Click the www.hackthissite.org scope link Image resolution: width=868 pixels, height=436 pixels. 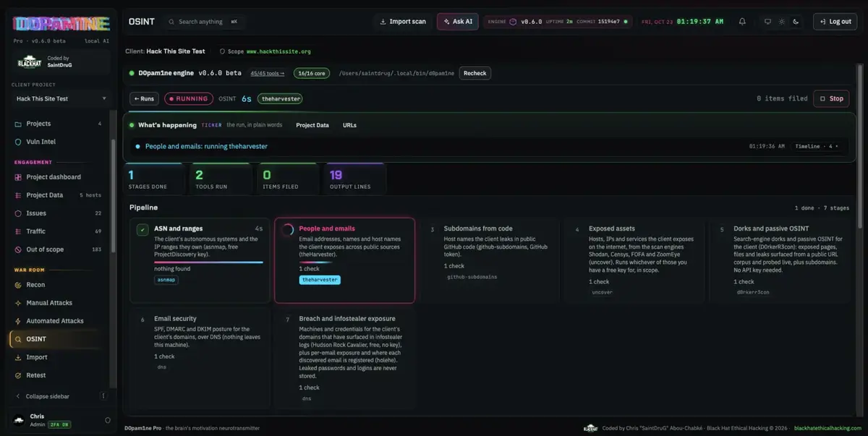(x=278, y=51)
